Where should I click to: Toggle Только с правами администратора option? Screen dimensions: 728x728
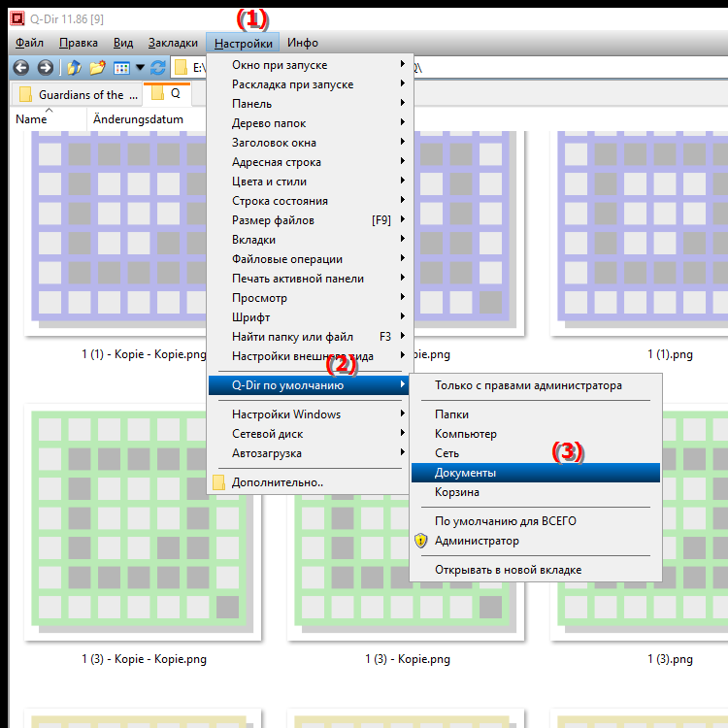coord(535,385)
